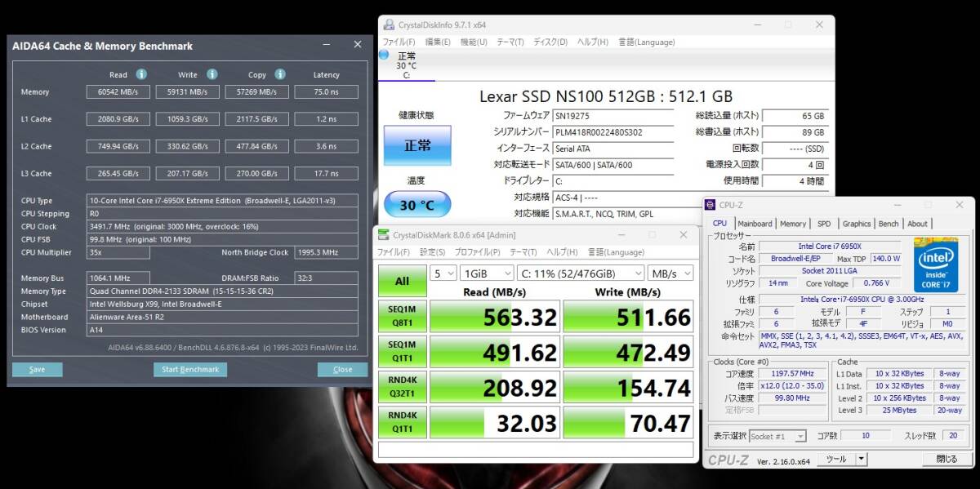Click the firmware field SN19275
Image resolution: width=980 pixels, height=489 pixels.
[612, 116]
